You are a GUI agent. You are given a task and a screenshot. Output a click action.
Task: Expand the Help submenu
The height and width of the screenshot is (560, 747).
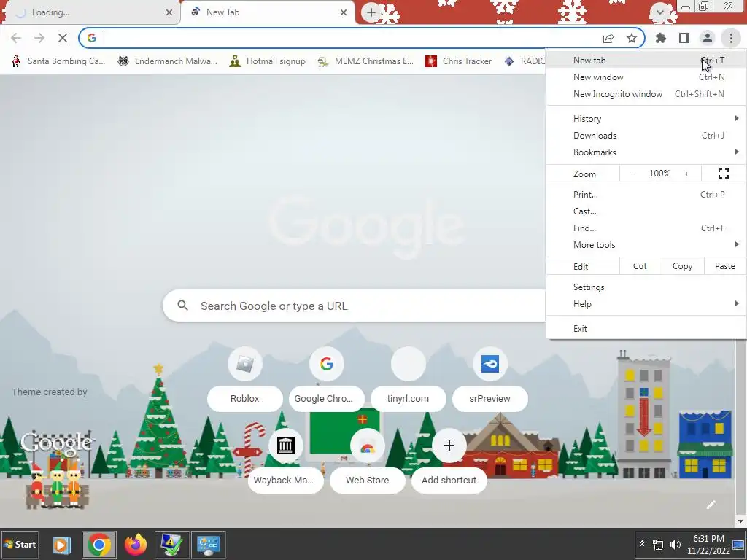646,304
